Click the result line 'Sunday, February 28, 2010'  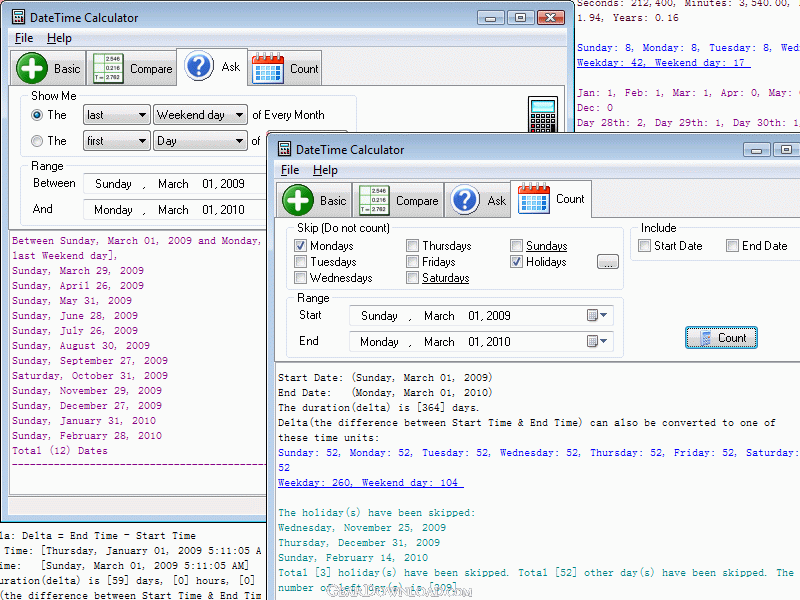[87, 436]
